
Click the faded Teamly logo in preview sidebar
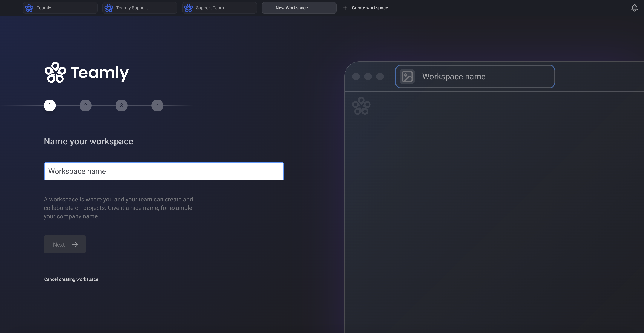(361, 106)
